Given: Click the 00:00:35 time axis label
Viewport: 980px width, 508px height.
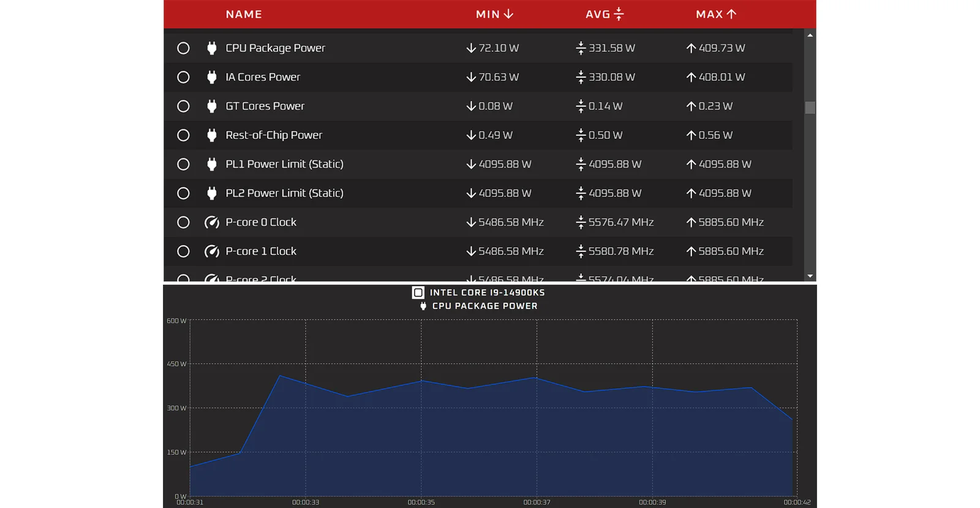Looking at the screenshot, I should click(421, 502).
